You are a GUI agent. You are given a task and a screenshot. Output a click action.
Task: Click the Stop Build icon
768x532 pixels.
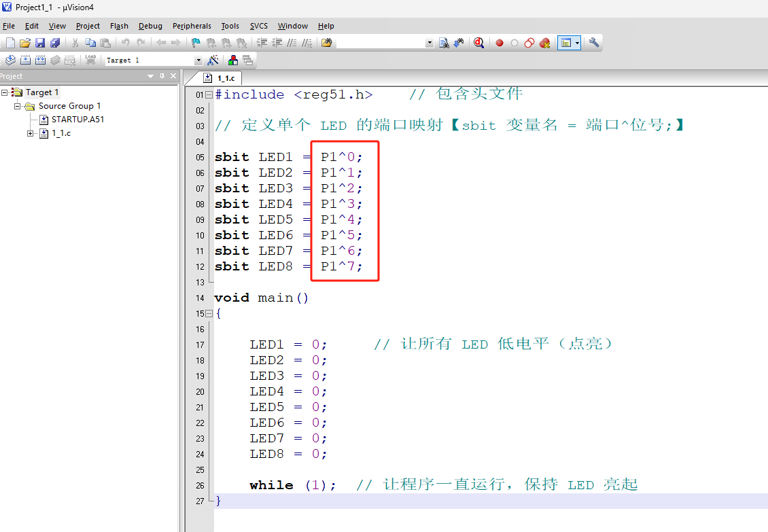tap(71, 60)
